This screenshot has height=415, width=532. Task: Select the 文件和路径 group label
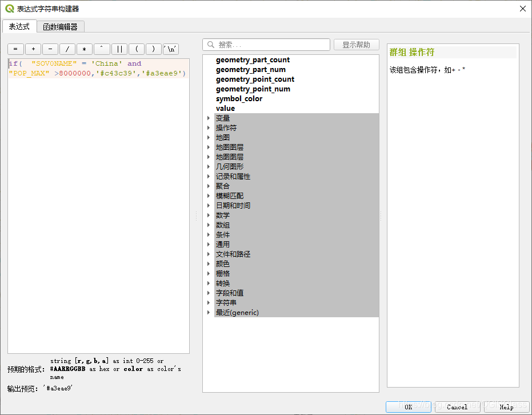tap(233, 254)
